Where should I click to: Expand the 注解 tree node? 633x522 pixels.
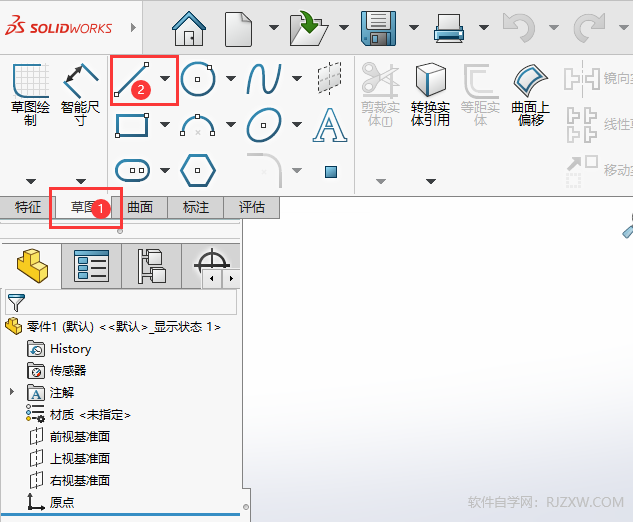pos(12,392)
